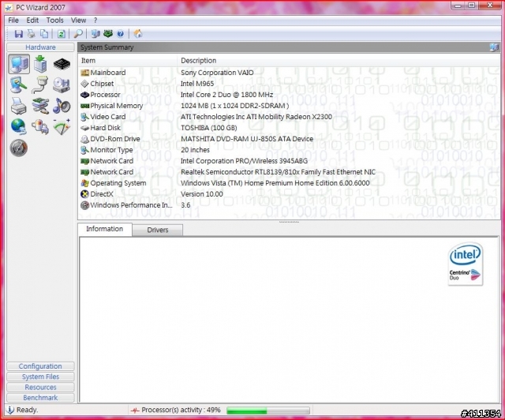Open the Tools menu
The height and width of the screenshot is (420, 505).
(54, 21)
